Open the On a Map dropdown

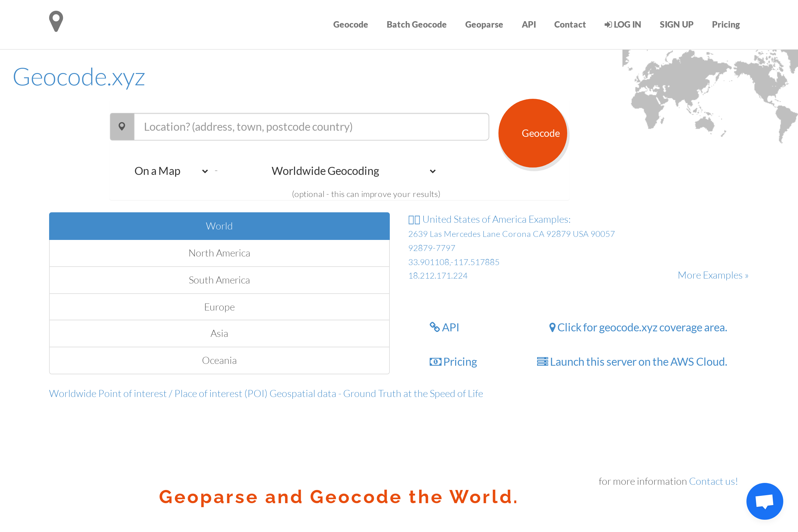point(171,171)
